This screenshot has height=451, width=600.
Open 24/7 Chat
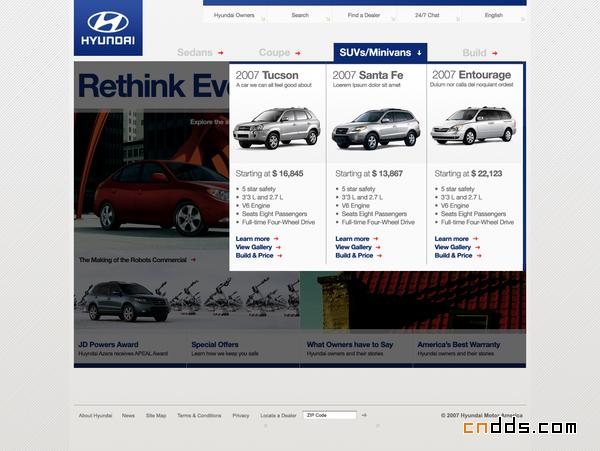tap(427, 15)
